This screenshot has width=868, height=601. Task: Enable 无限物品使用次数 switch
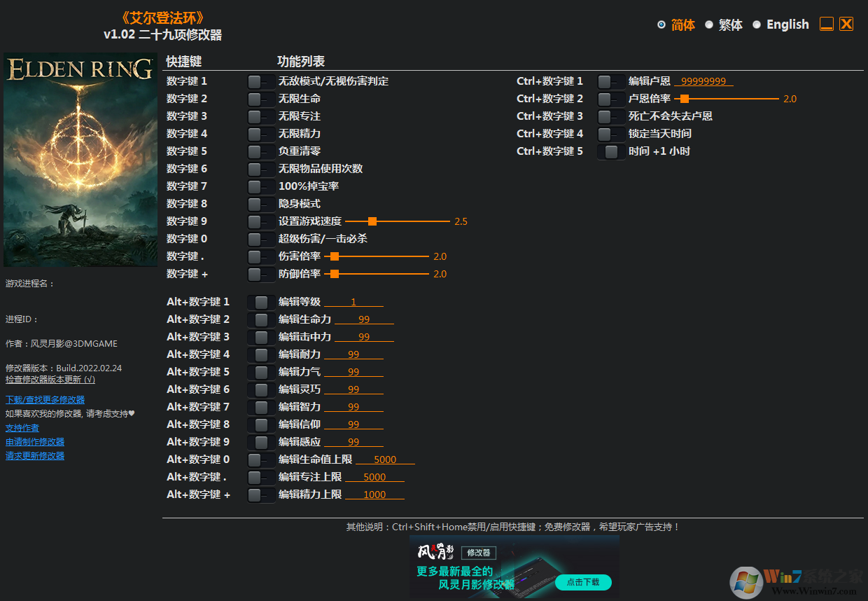260,168
